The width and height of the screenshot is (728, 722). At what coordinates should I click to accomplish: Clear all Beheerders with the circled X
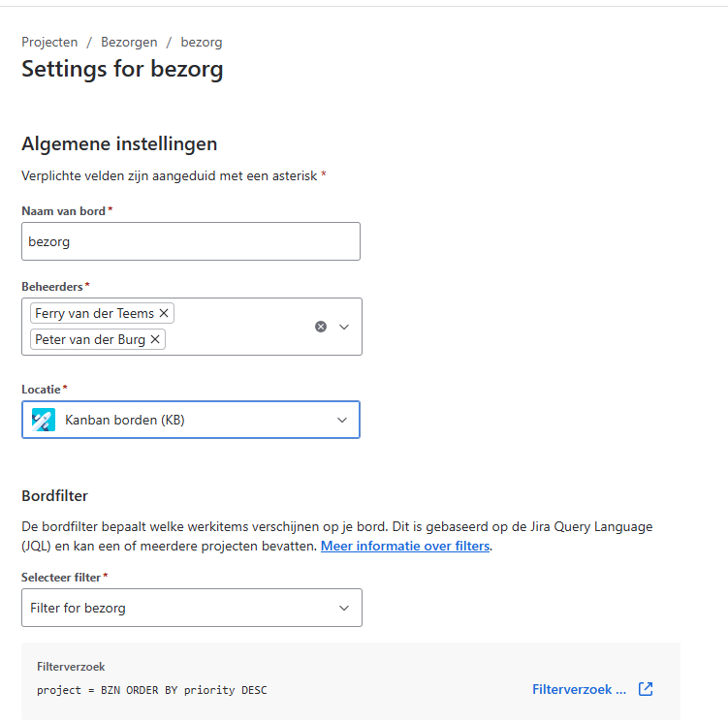click(x=320, y=327)
